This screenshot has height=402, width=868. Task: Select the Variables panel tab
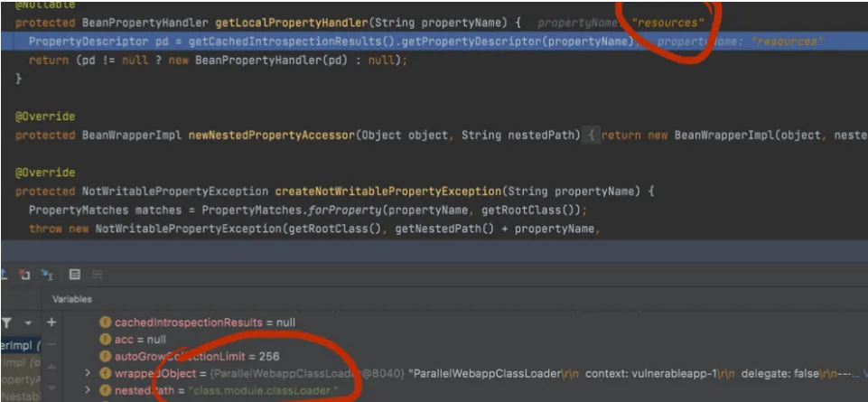[72, 299]
